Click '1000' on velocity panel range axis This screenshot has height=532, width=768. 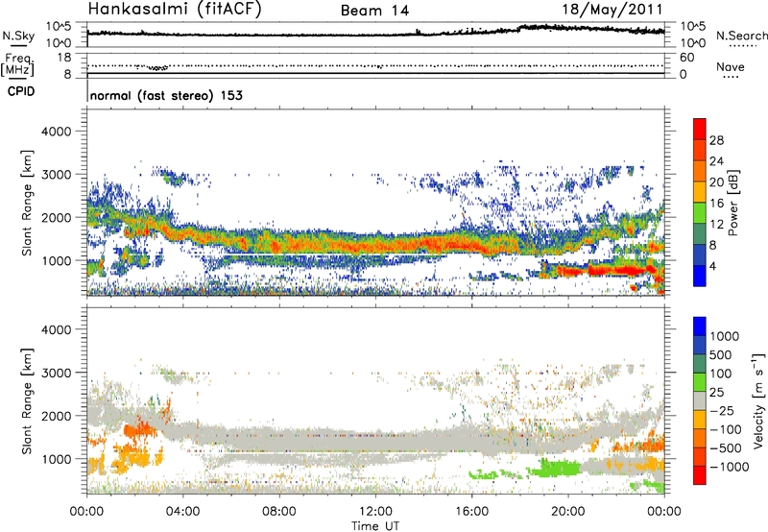point(57,459)
